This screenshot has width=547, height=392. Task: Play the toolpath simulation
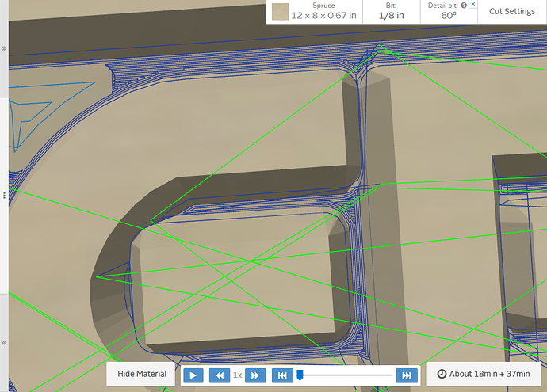tap(193, 375)
